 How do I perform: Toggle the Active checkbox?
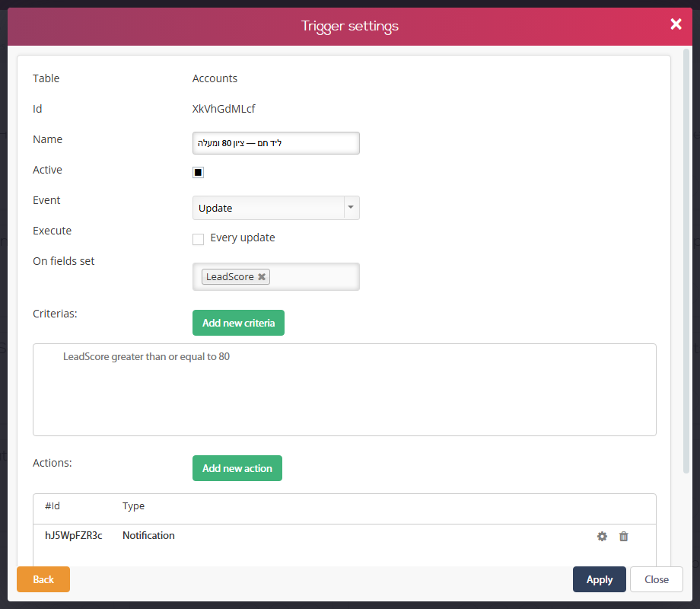pyautogui.click(x=199, y=173)
